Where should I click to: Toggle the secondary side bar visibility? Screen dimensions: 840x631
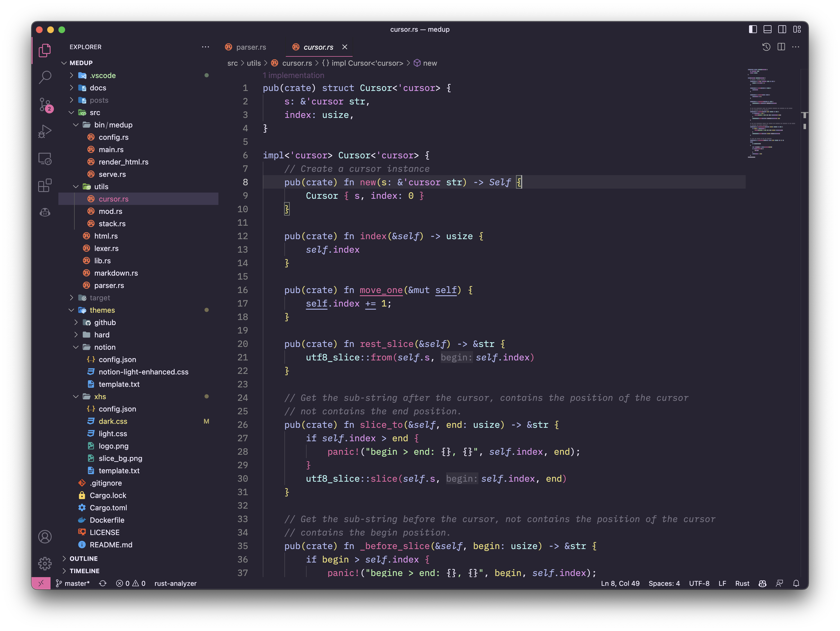pos(782,29)
